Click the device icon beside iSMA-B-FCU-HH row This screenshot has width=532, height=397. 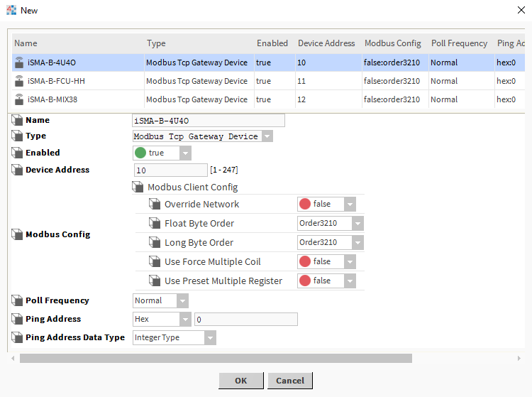pos(18,81)
